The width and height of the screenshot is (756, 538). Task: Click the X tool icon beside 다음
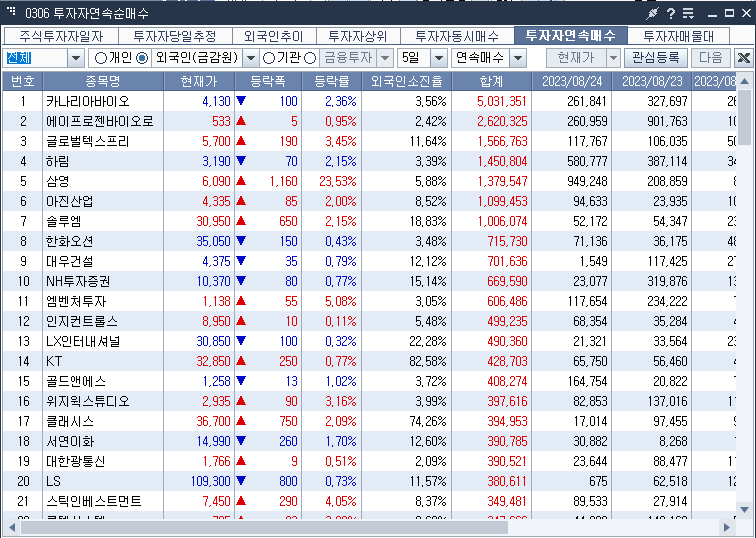point(744,58)
